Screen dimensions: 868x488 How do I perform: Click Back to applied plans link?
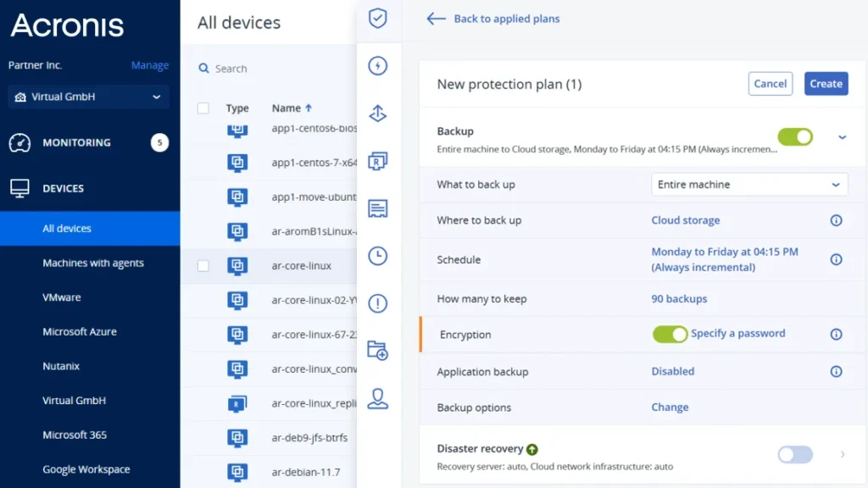pyautogui.click(x=493, y=19)
